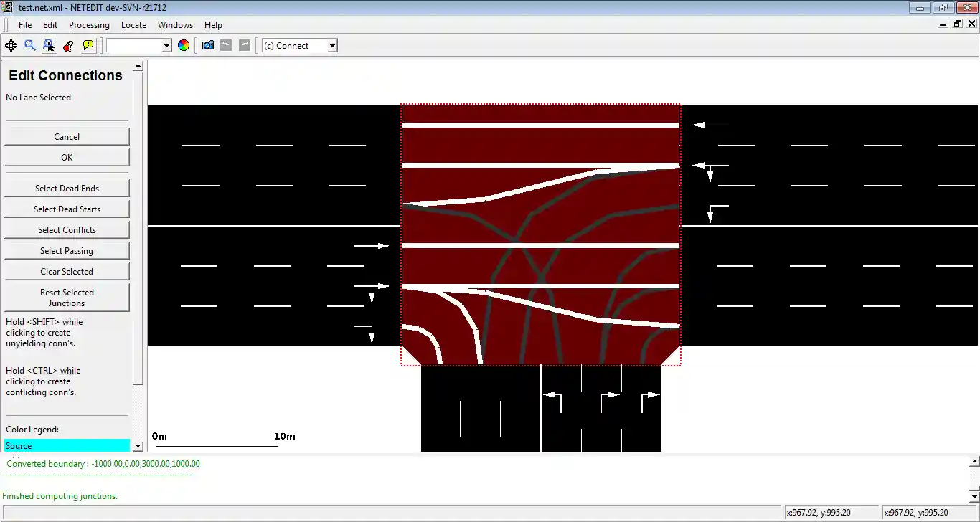Click the dark red junction area
Screen dimensions: 980x522
click(x=540, y=235)
